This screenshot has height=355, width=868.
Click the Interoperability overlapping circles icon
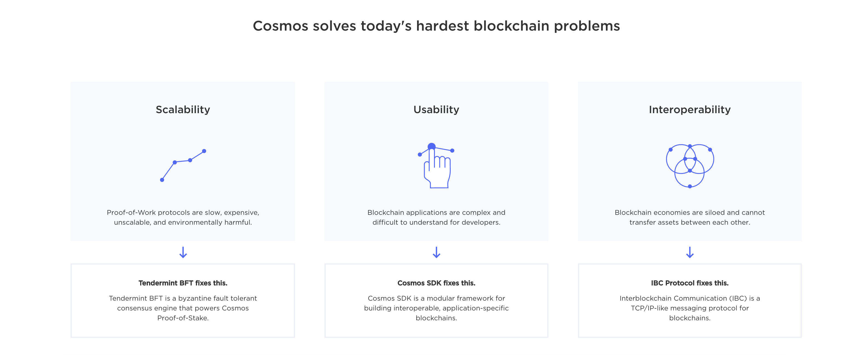click(x=690, y=166)
